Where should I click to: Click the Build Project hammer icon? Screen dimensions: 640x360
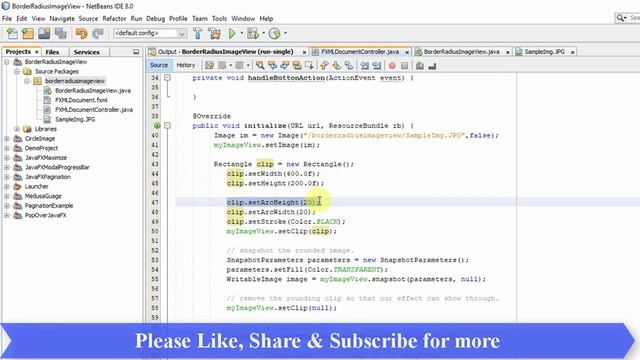[198, 33]
